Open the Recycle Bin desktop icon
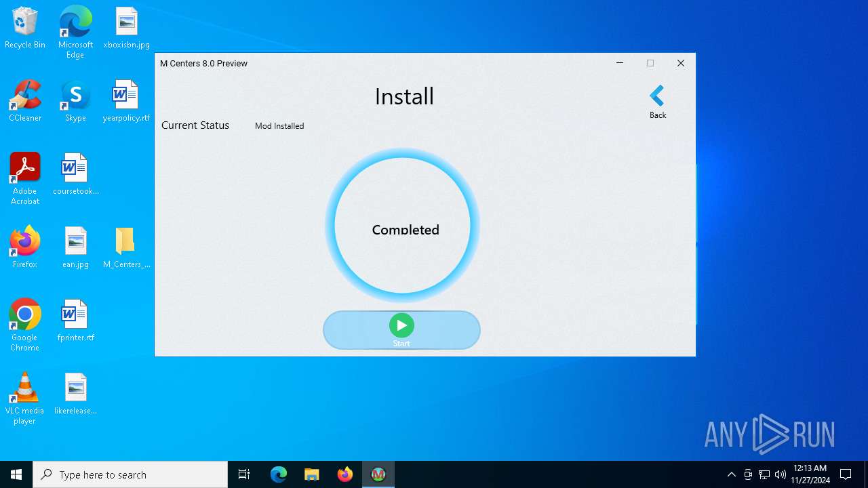 pos(25,28)
